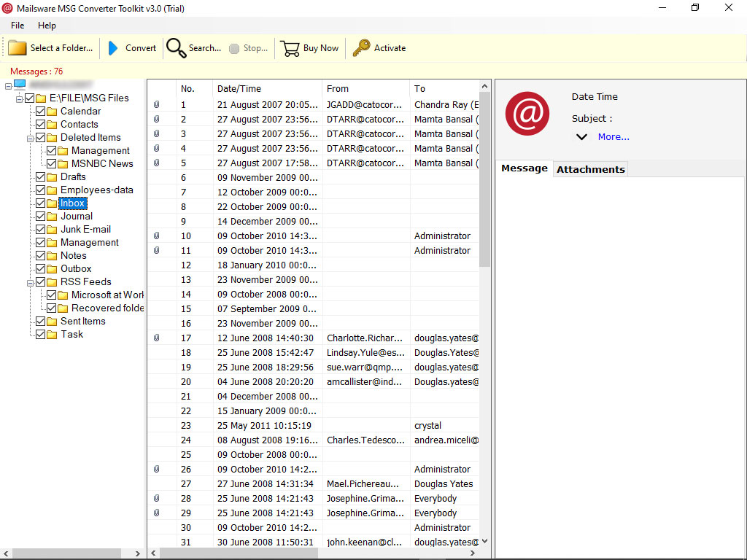Click the Search magnifying glass icon
Viewport: 747px width, 560px height.
[x=177, y=48]
